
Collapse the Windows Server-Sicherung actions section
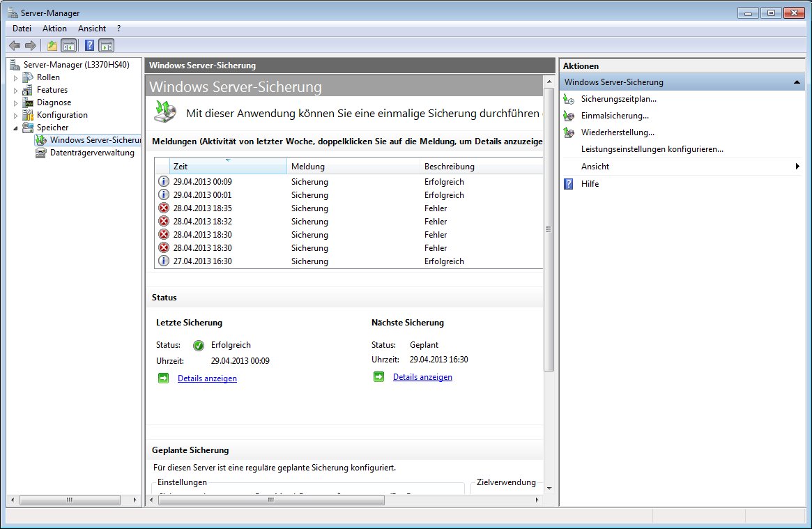[797, 82]
